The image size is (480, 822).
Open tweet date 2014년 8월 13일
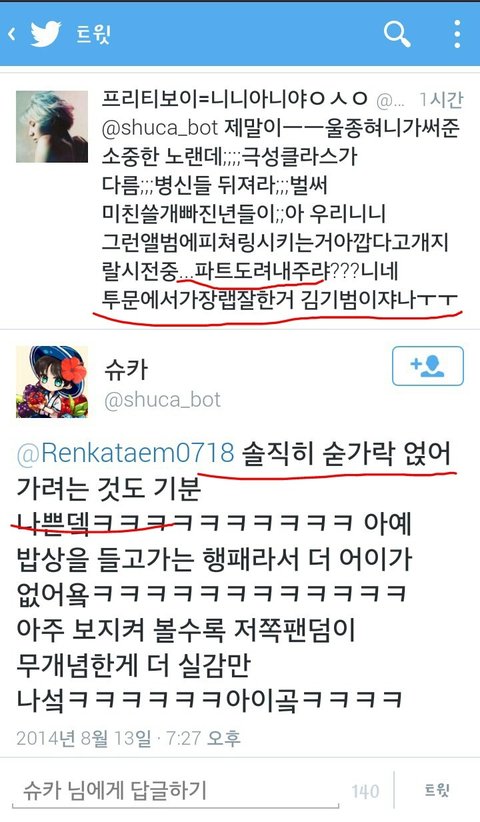(83, 738)
